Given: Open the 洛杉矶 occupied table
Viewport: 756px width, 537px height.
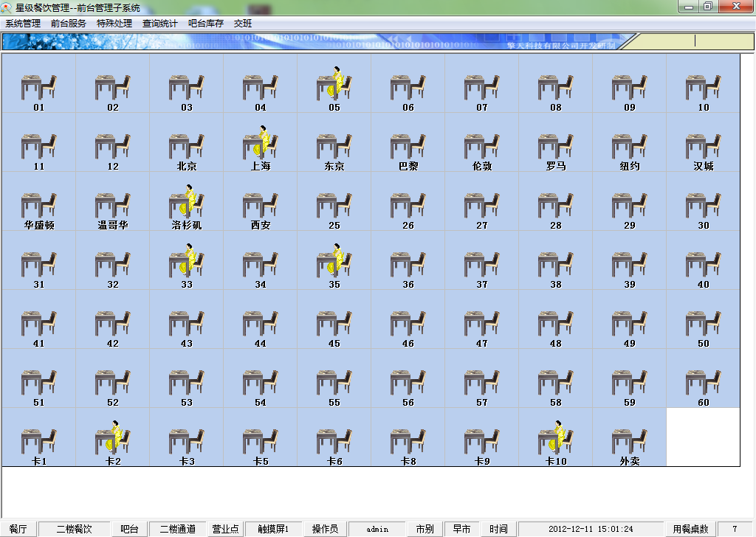Looking at the screenshot, I should click(187, 202).
